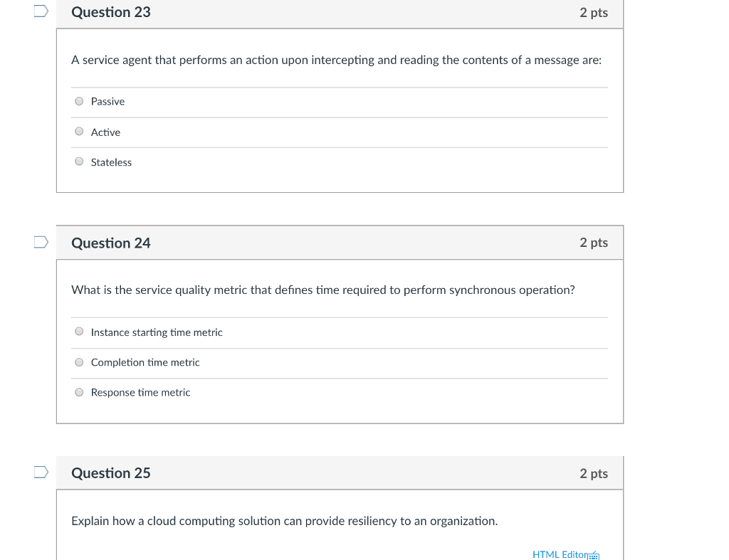This screenshot has width=729, height=560.
Task: Click the cloud resiliency question prompt
Action: pos(284,521)
